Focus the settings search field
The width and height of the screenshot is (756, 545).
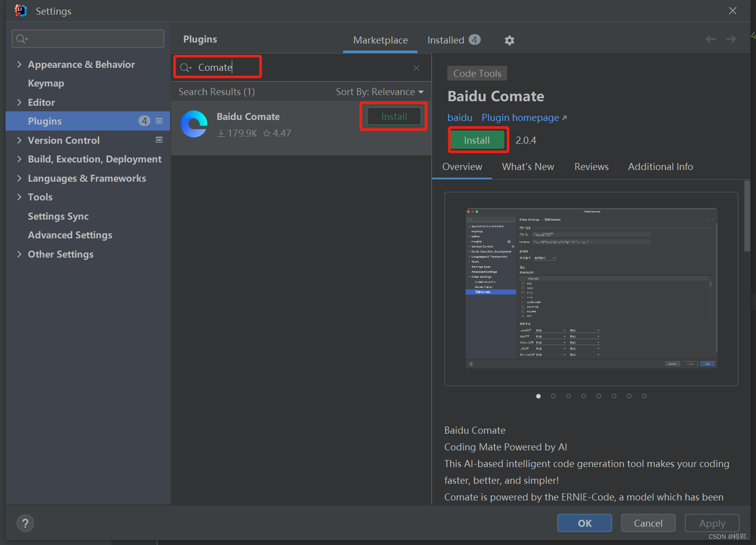tap(88, 39)
